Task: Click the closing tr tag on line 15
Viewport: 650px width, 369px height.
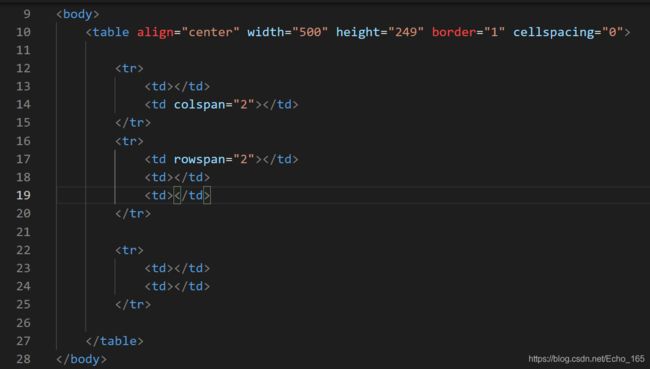Action: coord(133,123)
